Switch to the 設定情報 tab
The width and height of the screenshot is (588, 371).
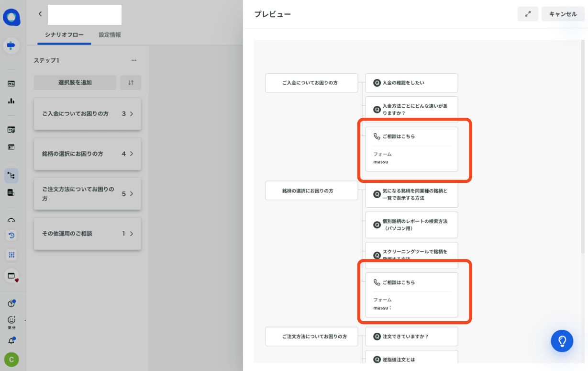pos(110,35)
